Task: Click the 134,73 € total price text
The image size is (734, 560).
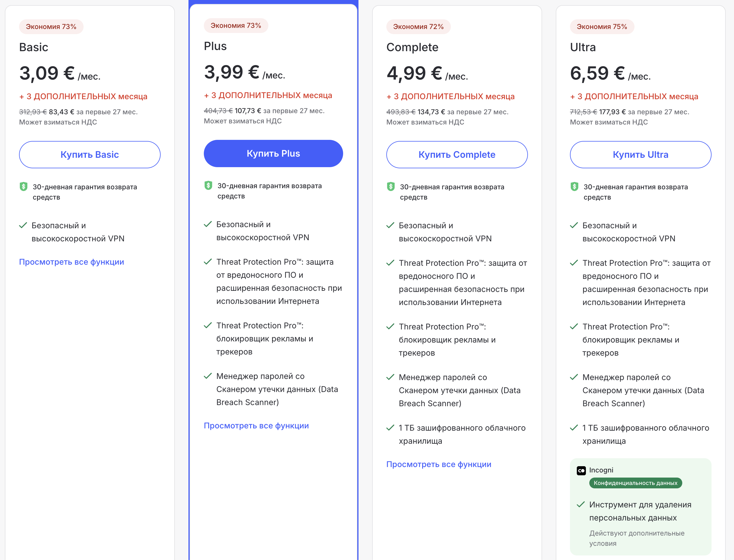Action: [431, 112]
